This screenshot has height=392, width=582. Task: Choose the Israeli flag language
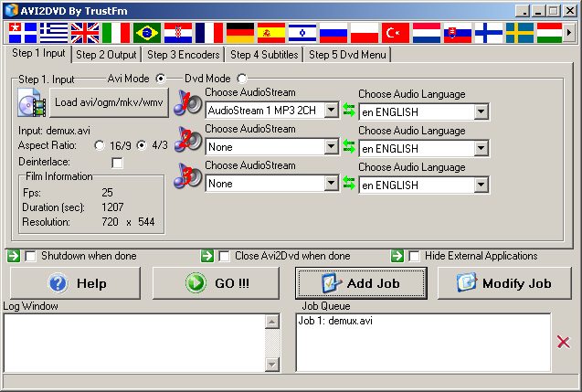pyautogui.click(x=302, y=33)
